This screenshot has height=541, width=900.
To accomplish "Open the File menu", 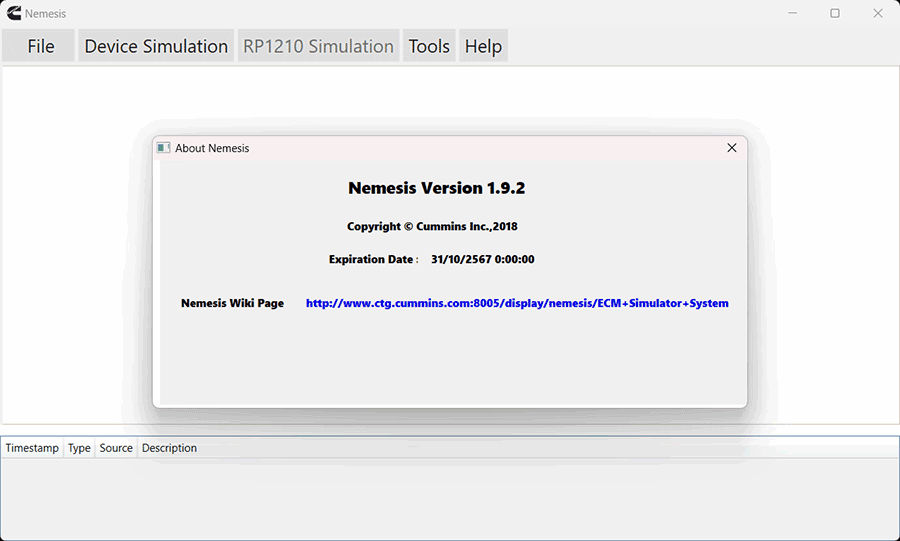I will point(38,46).
